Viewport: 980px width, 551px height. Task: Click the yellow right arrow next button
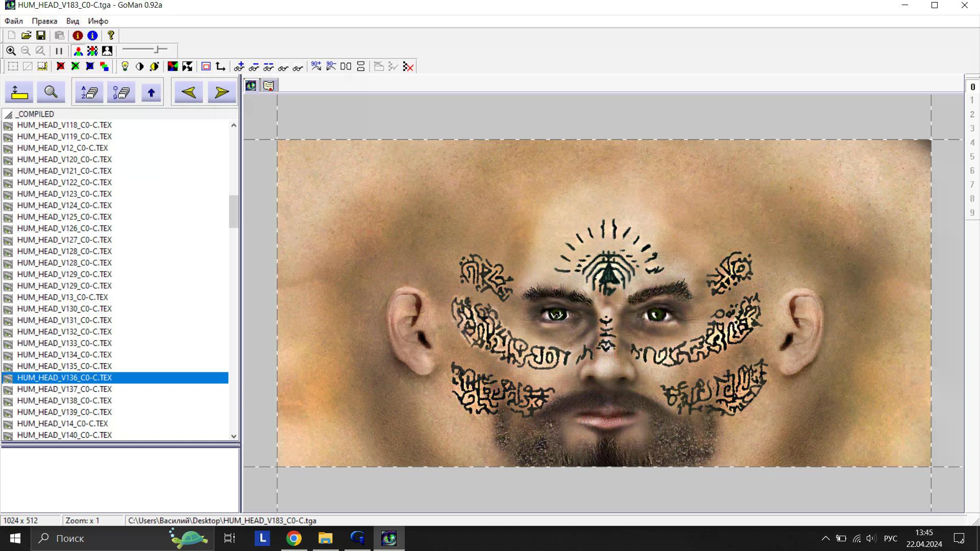(222, 92)
